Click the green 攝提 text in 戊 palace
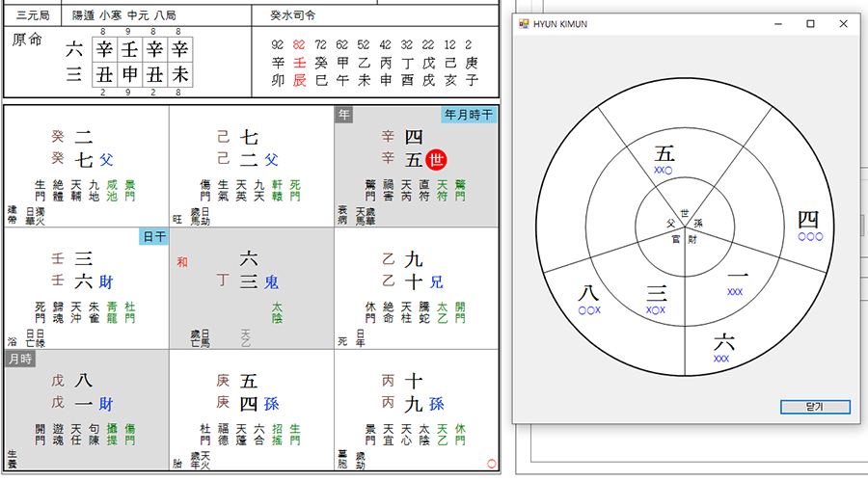The width and height of the screenshot is (868, 481). pyautogui.click(x=112, y=435)
